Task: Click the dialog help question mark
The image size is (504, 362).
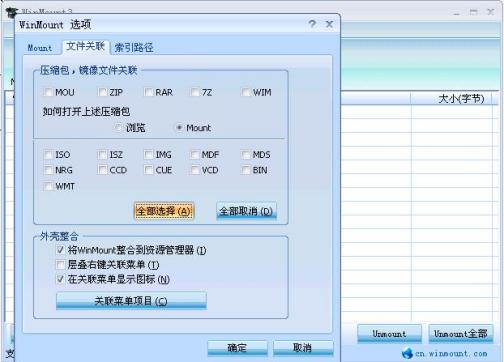Action: pyautogui.click(x=312, y=24)
